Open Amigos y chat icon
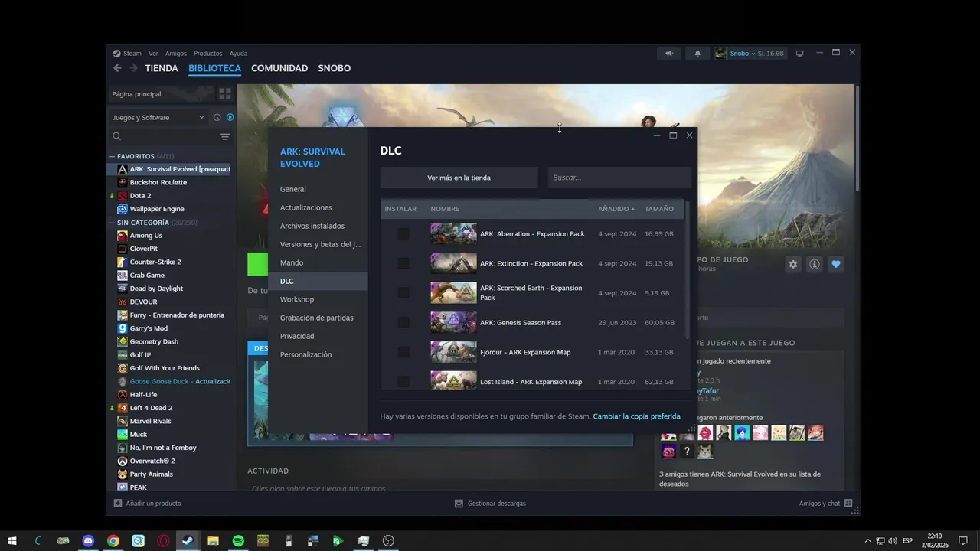 point(849,504)
